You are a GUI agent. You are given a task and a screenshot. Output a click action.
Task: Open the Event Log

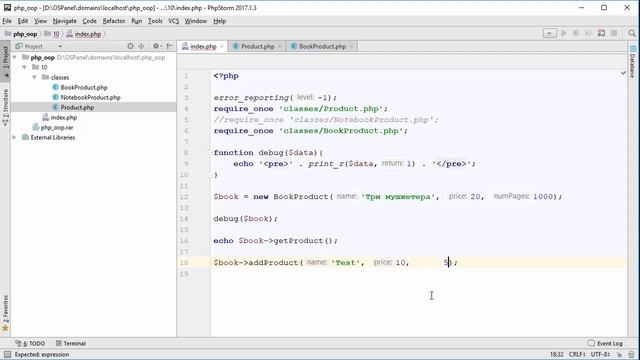pyautogui.click(x=605, y=343)
